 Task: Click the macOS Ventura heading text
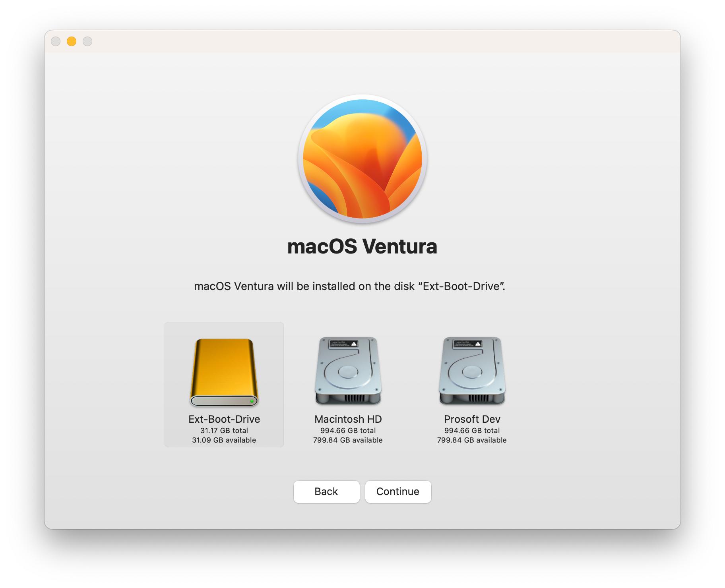point(362,247)
